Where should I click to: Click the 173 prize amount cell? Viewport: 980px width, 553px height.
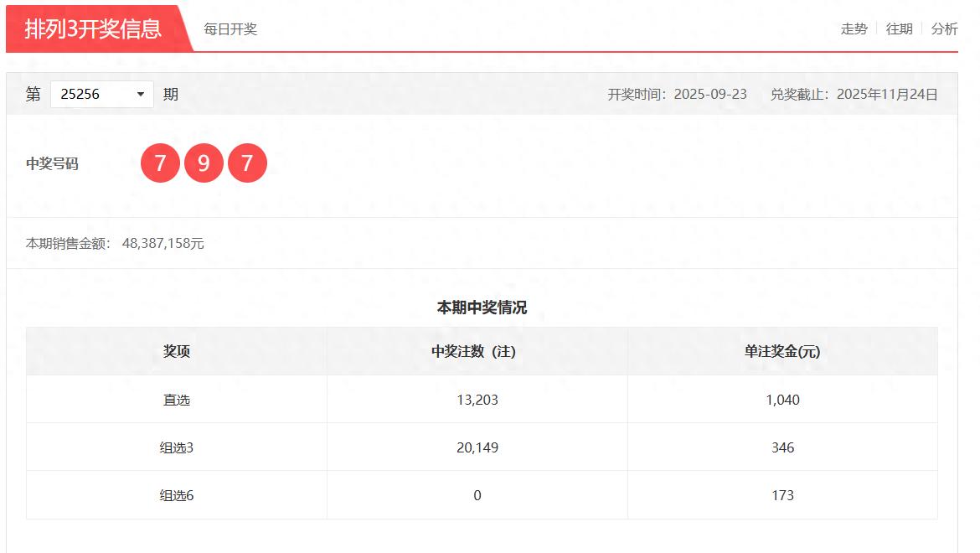coord(782,495)
